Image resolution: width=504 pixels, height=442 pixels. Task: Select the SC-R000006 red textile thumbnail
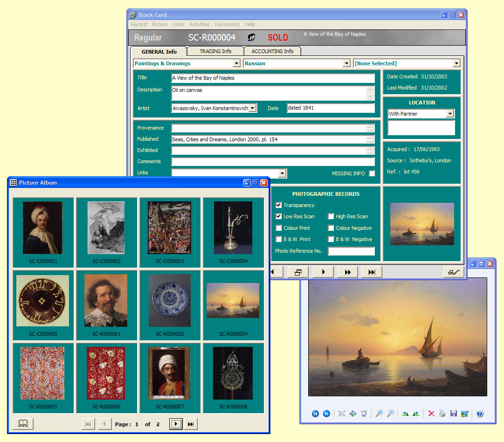(106, 373)
